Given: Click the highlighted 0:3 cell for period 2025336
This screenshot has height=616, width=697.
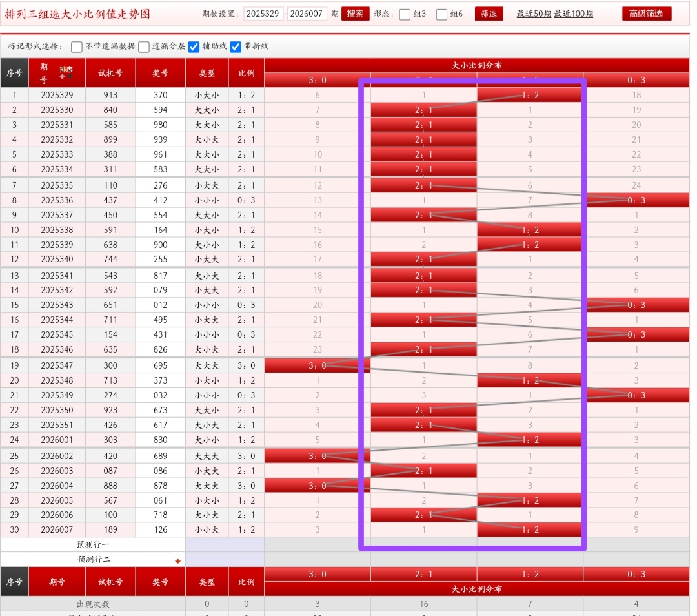Looking at the screenshot, I should (x=636, y=200).
